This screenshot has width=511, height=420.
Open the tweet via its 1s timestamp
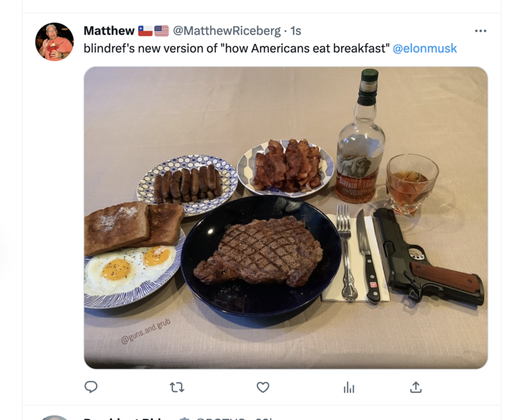pos(296,31)
